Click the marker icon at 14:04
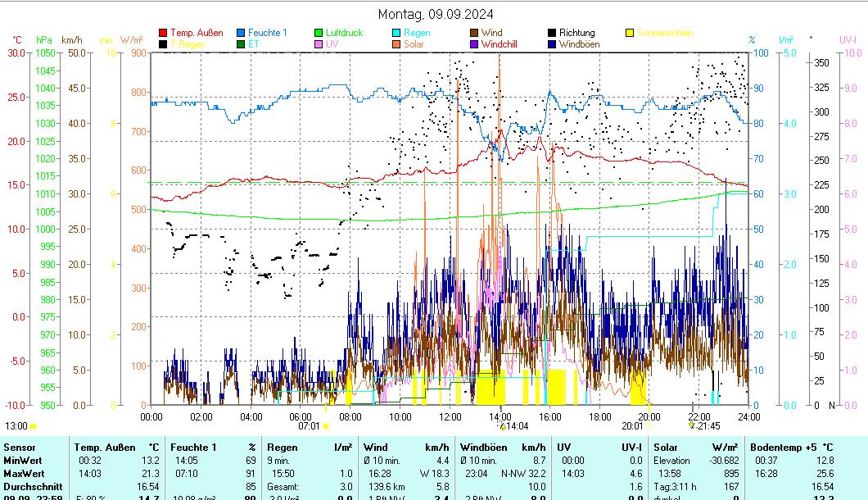The image size is (868, 500). 502,426
